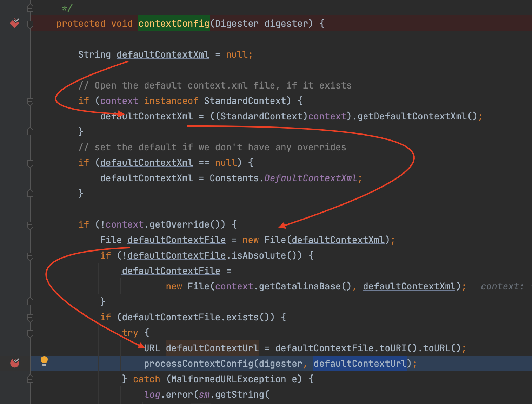This screenshot has height=404, width=532.
Task: Click the italic DefaultContextXml constant
Action: click(311, 178)
